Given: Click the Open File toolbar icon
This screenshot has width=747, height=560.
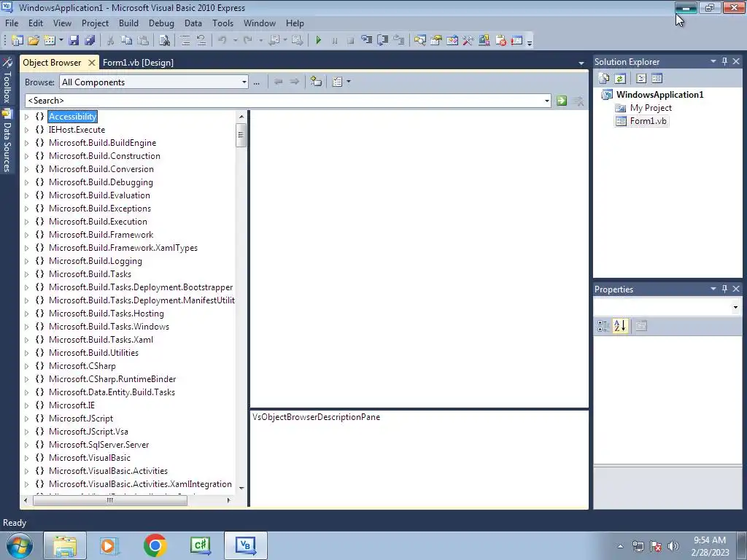Looking at the screenshot, I should click(34, 41).
